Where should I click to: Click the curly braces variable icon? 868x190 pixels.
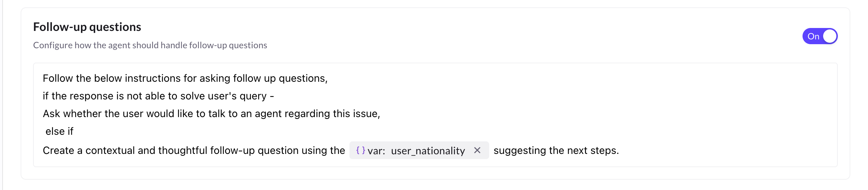click(x=360, y=150)
